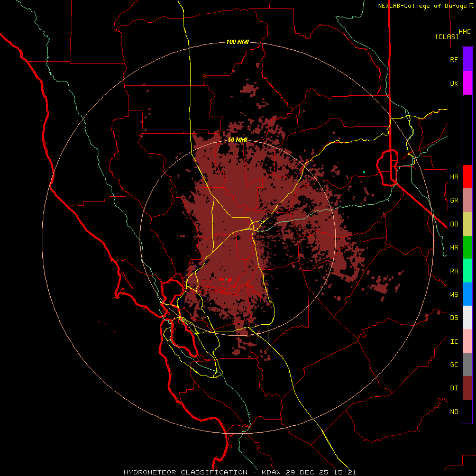
Task: Click the HR green legend swatch
Action: click(467, 247)
